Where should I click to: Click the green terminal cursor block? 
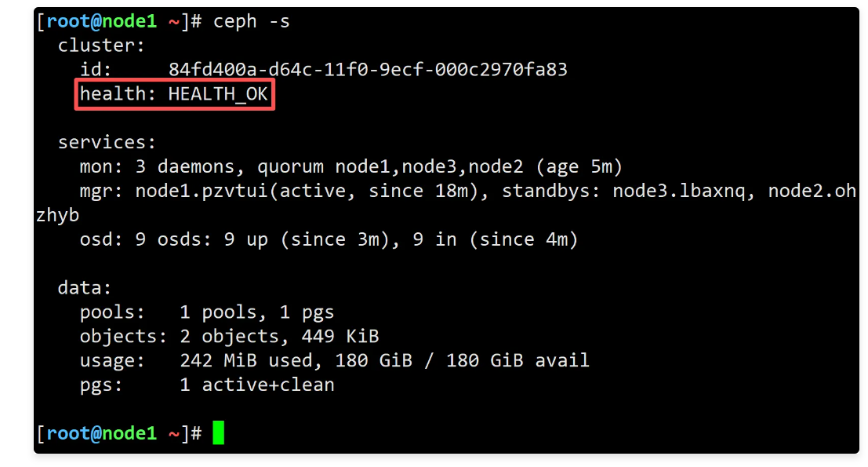[x=218, y=432]
